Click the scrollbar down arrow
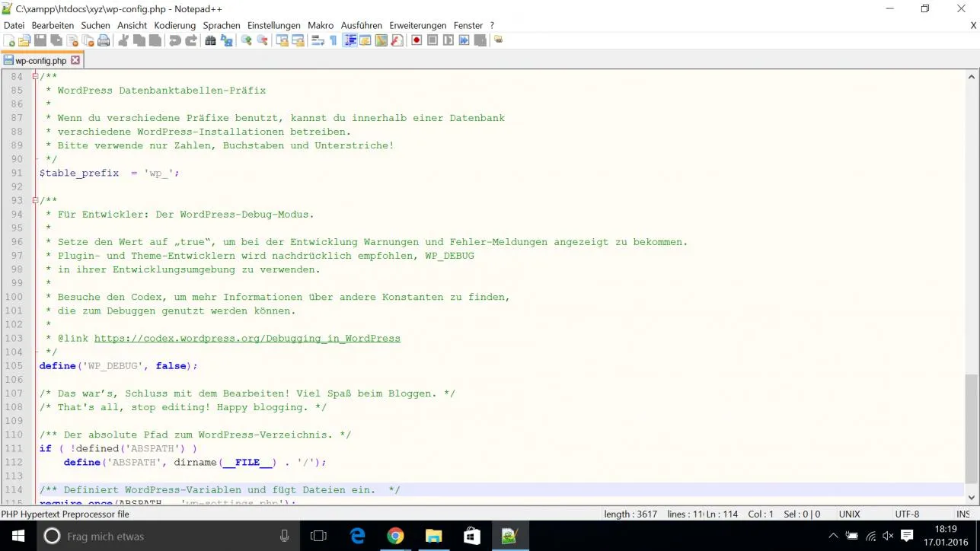 [971, 496]
